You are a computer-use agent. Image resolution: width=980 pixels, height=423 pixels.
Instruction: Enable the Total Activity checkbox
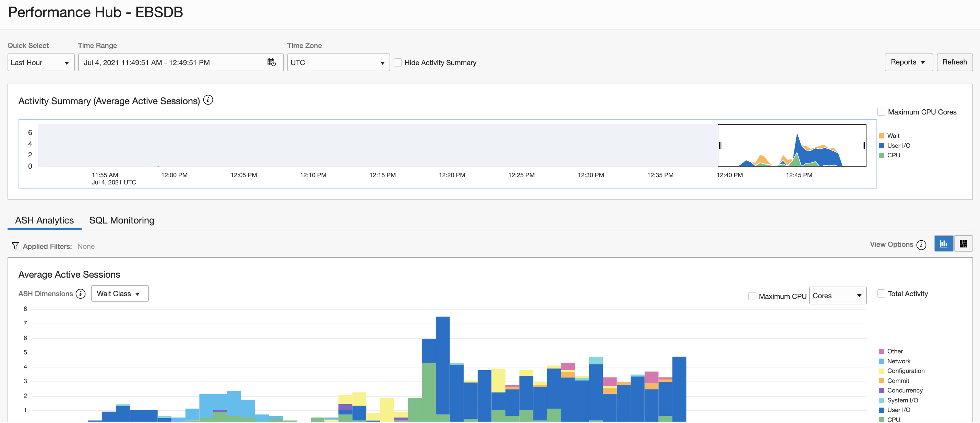tap(882, 293)
